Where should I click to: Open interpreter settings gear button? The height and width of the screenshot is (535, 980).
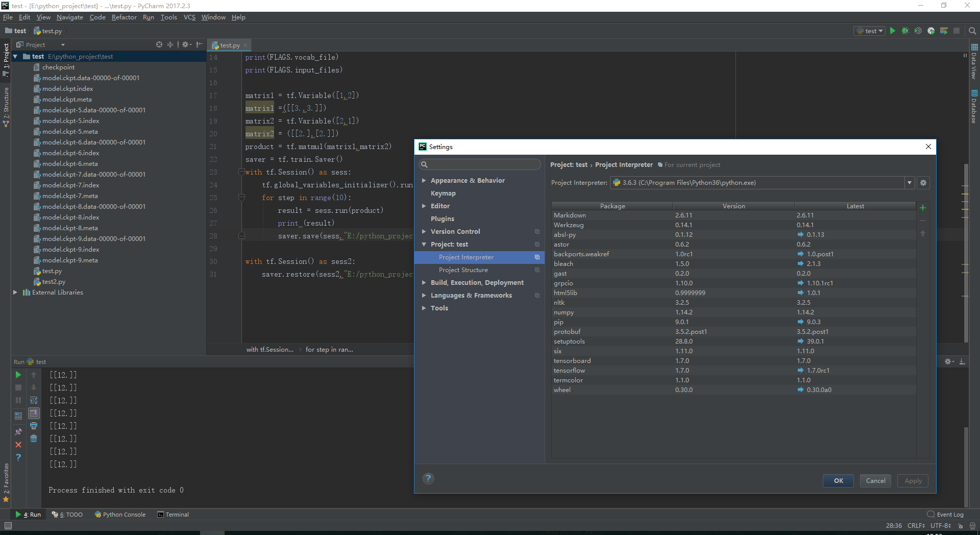tap(923, 183)
